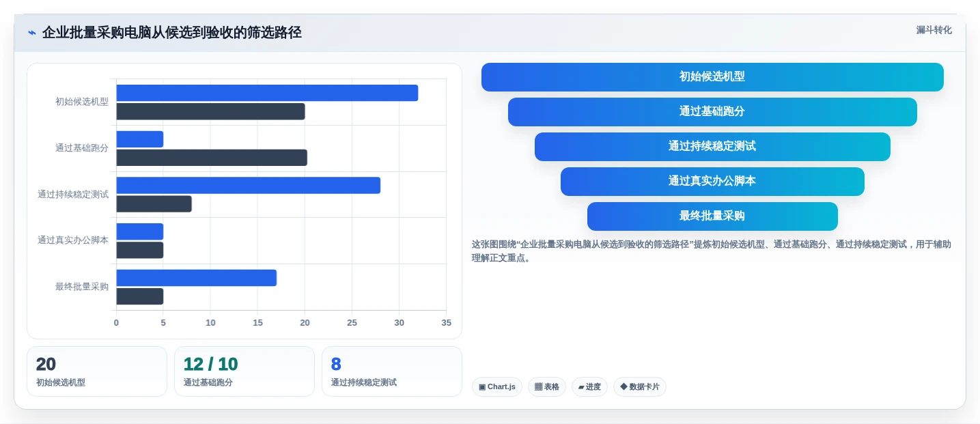This screenshot has height=424, width=980.
Task: Select the 初始候选机型 funnel stage
Action: [712, 77]
